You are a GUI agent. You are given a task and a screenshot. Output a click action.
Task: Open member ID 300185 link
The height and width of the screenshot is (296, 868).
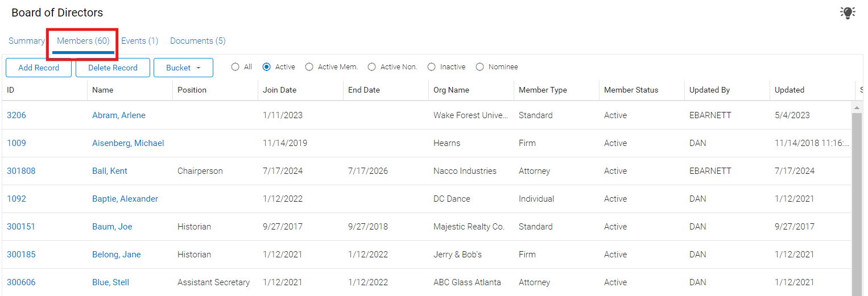tap(21, 255)
